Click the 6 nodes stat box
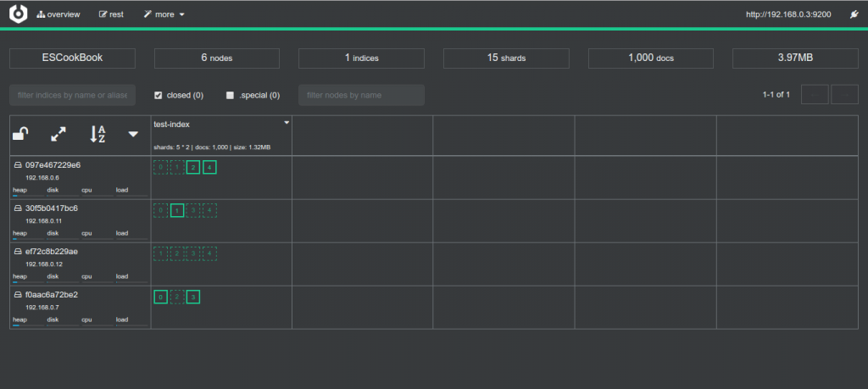The image size is (868, 389). coord(217,58)
